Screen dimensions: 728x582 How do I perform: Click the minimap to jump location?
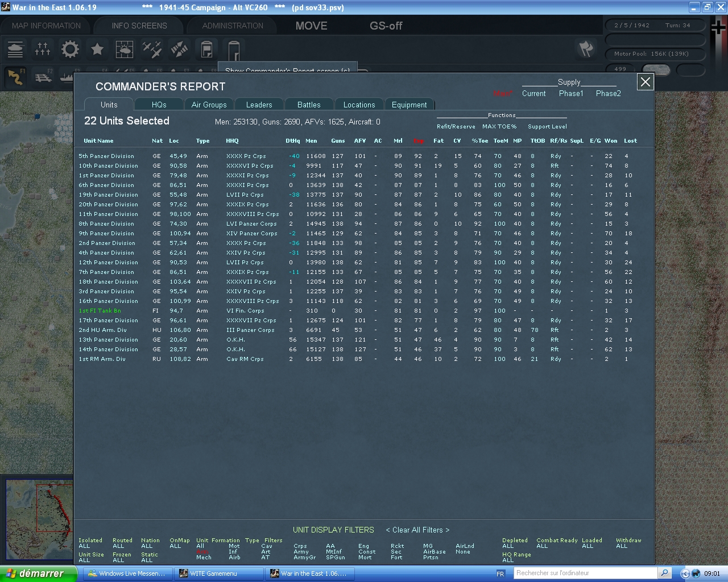click(x=37, y=517)
